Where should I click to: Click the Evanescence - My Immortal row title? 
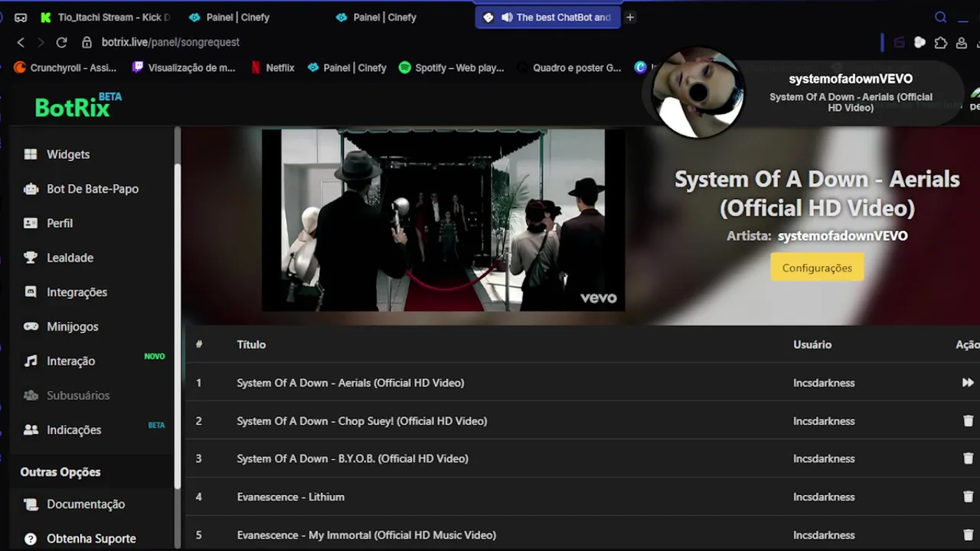(x=367, y=535)
